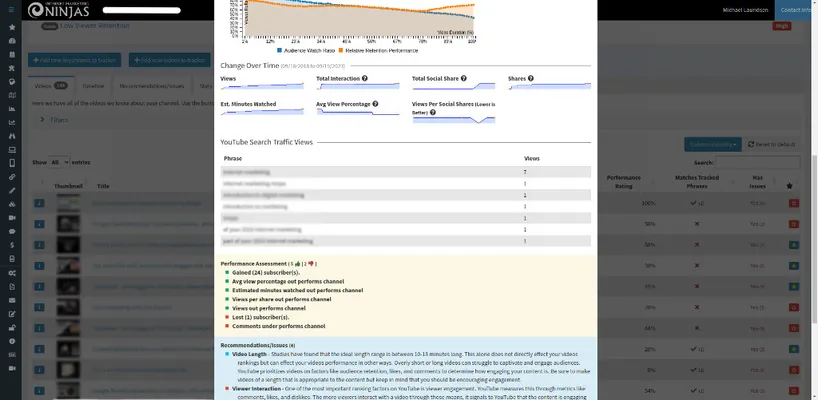
Task: Click the mobile phone icon in the sidebar
Action: pos(11,163)
